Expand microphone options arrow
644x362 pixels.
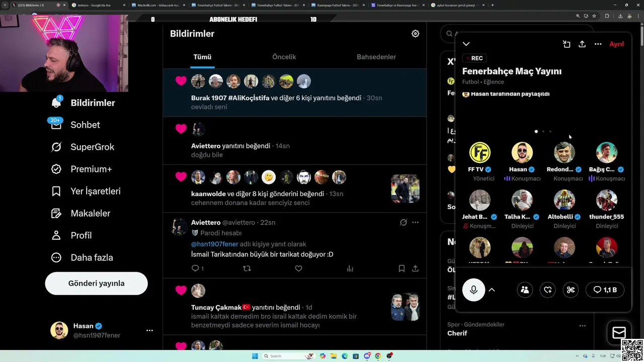coord(492,290)
